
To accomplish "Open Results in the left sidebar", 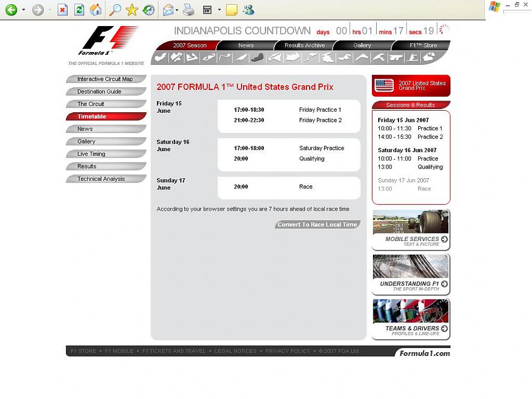I will click(x=106, y=166).
